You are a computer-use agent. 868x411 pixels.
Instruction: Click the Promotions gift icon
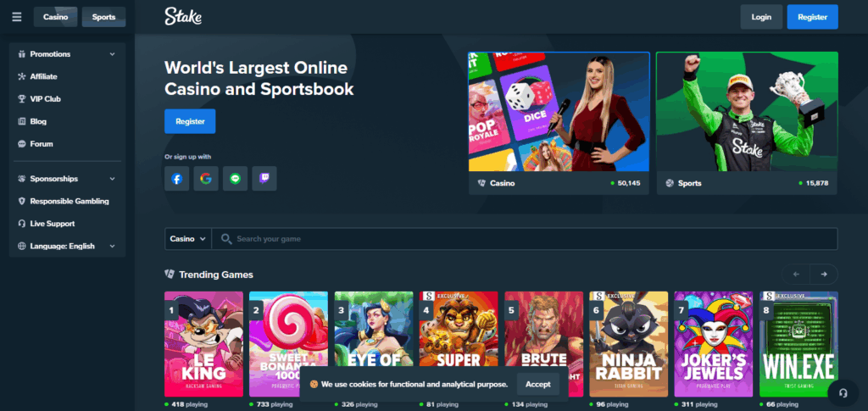coord(21,54)
